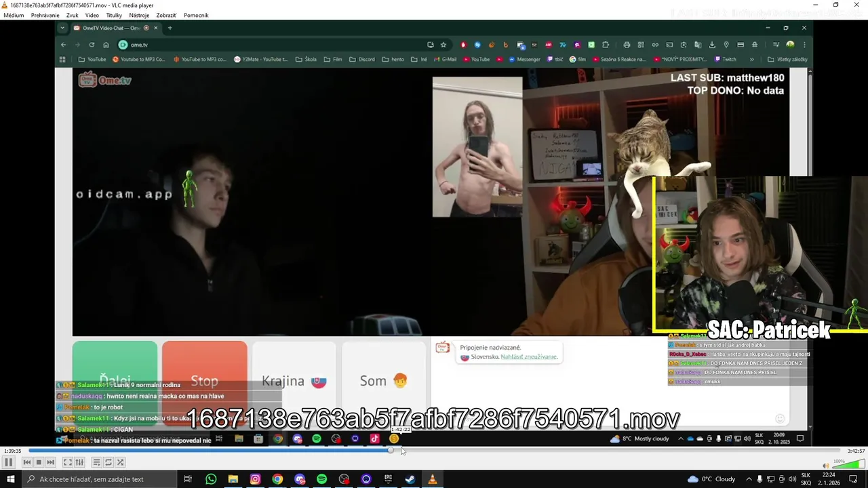
Task: Open the Zvuk menu
Action: click(x=72, y=15)
